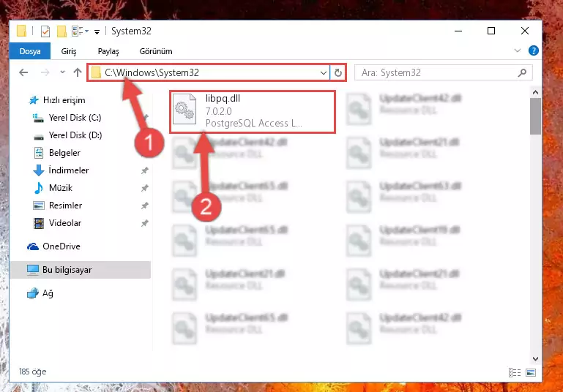Open Resimler folder in sidebar
563x392 pixels.
tap(65, 206)
